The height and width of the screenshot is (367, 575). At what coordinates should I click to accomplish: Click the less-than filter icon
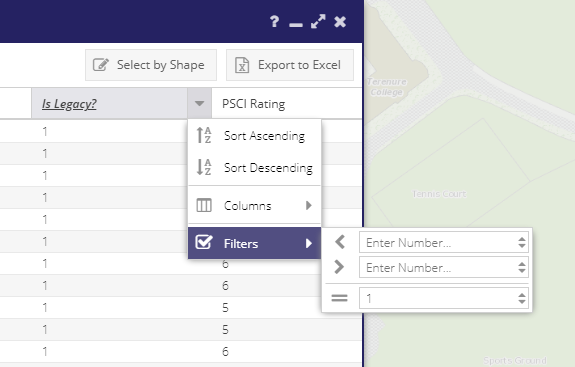coord(340,242)
